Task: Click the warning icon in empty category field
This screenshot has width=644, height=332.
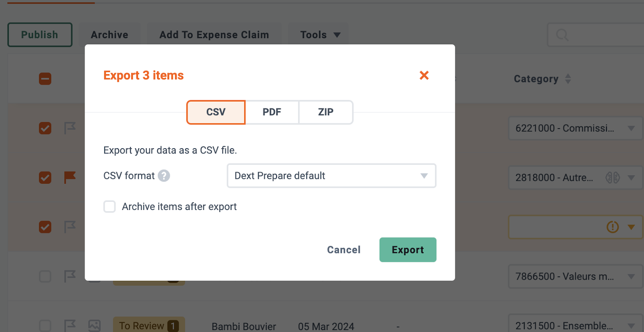Action: point(613,227)
